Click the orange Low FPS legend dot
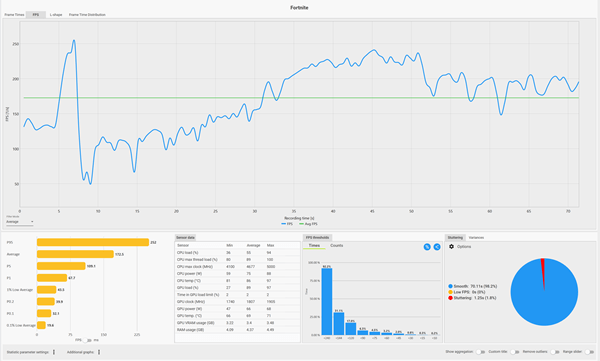Viewport: 600px width, 361px height. pos(450,292)
